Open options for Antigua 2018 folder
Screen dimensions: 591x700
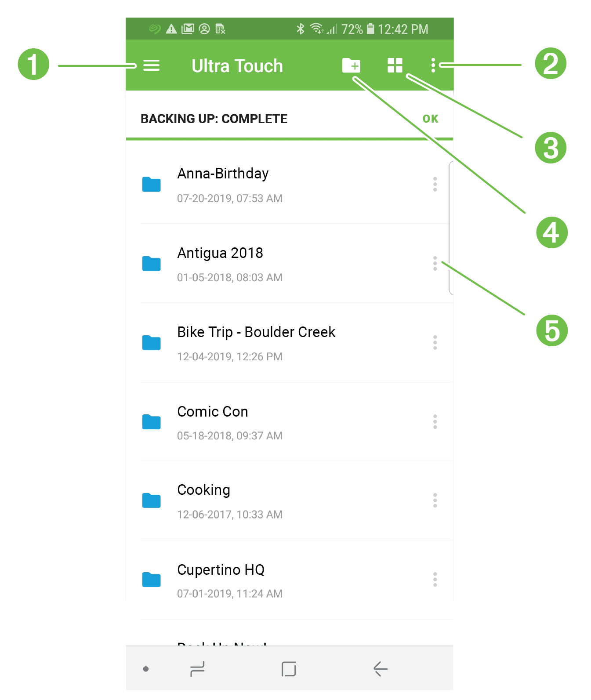(x=435, y=263)
